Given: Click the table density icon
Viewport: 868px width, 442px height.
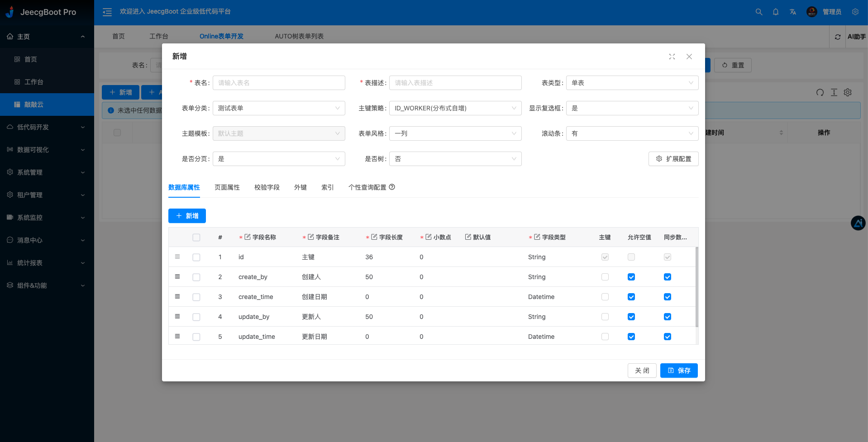Looking at the screenshot, I should [834, 92].
